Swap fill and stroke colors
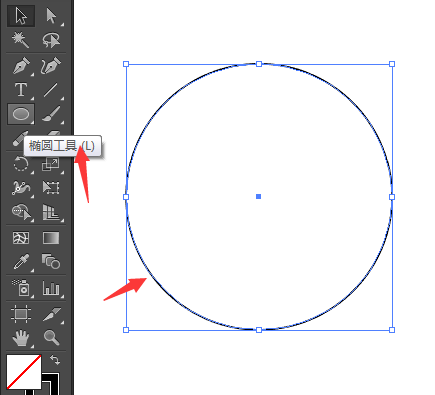435x395 pixels. tap(55, 360)
